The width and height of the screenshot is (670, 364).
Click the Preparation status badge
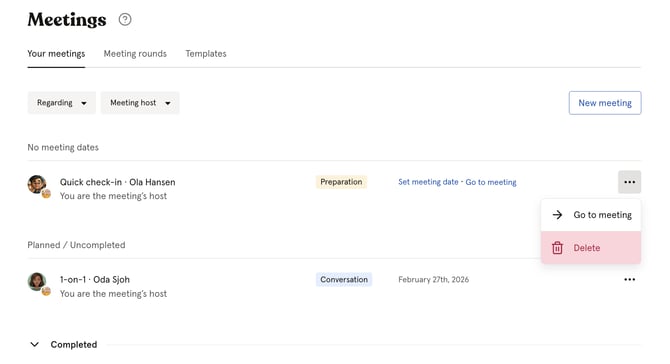(x=341, y=182)
